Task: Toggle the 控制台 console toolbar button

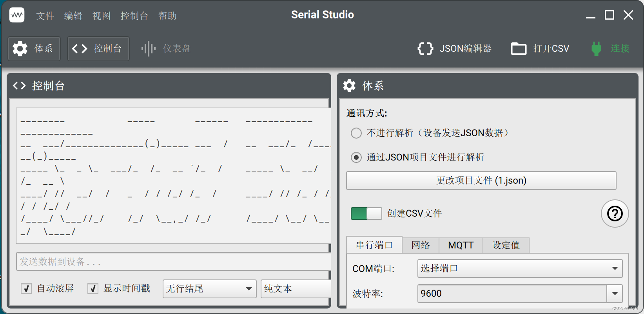Action: [98, 49]
